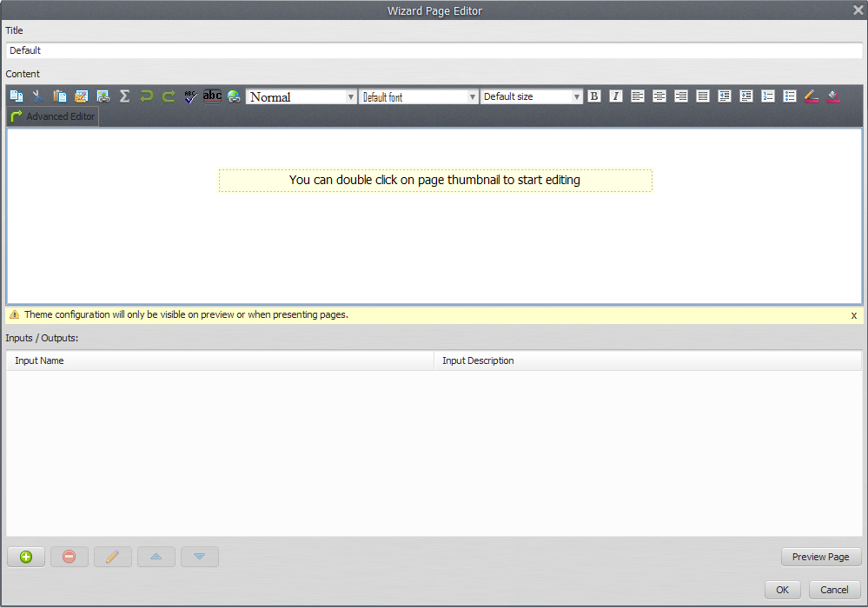The width and height of the screenshot is (868, 608).
Task: Toggle bold formatting
Action: coord(594,96)
